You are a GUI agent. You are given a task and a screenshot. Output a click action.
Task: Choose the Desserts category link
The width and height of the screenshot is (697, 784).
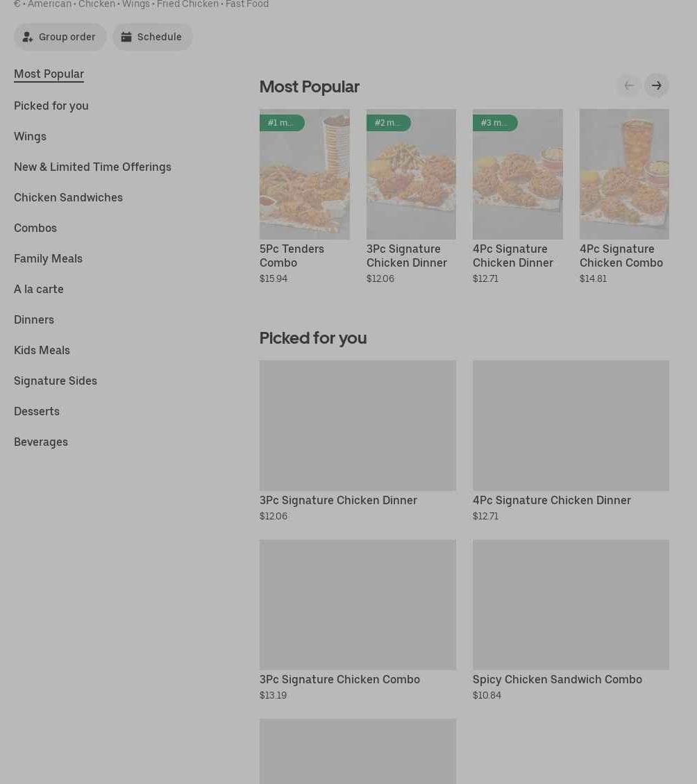click(37, 411)
